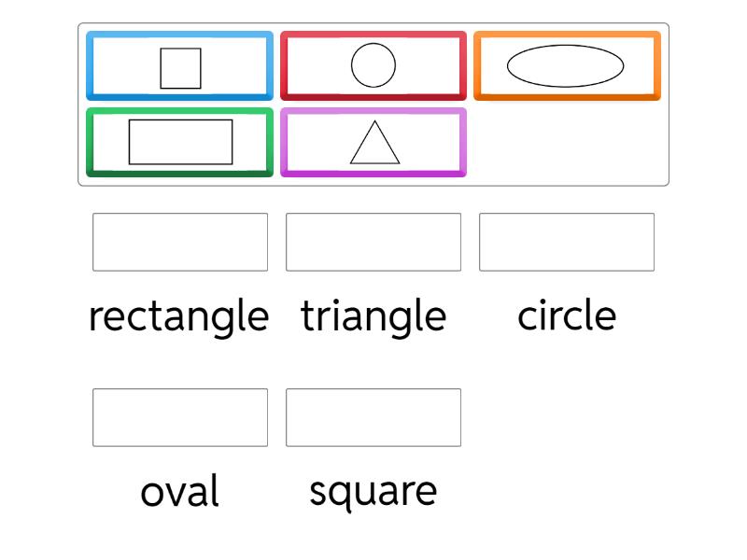Click the word circle
Image resolution: width=747 pixels, height=560 pixels.
pos(568,316)
